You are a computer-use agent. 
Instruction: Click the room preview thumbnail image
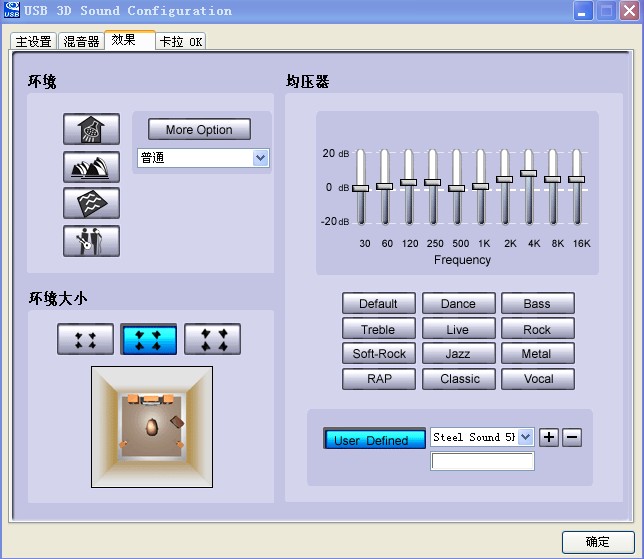(152, 427)
